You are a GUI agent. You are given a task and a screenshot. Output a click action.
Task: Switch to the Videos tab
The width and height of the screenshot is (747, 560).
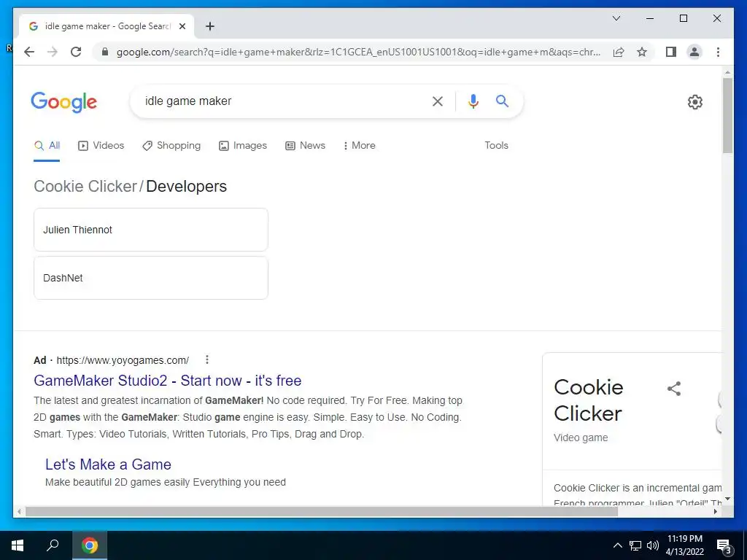point(101,146)
